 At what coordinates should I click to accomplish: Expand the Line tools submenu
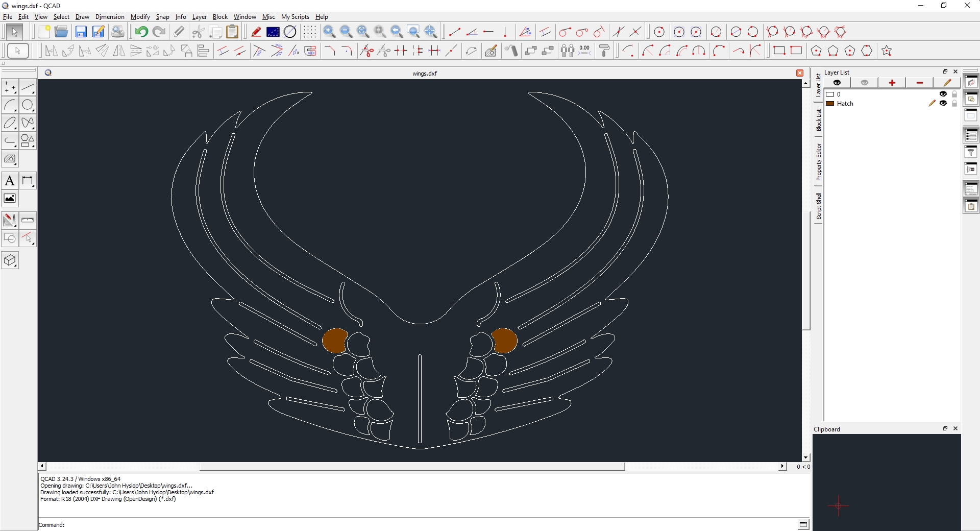pyautogui.click(x=28, y=88)
